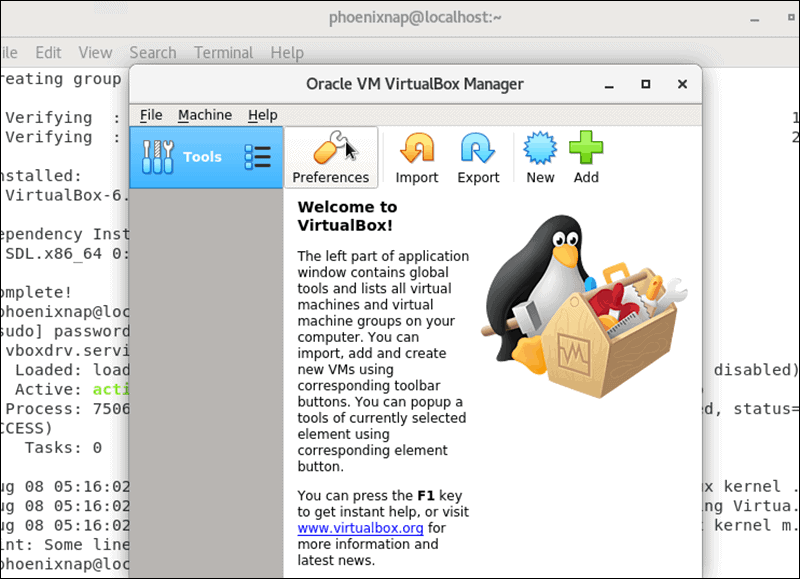Click the 'SDL.x86_64' terminal line
This screenshot has height=579, width=800.
tap(67, 254)
